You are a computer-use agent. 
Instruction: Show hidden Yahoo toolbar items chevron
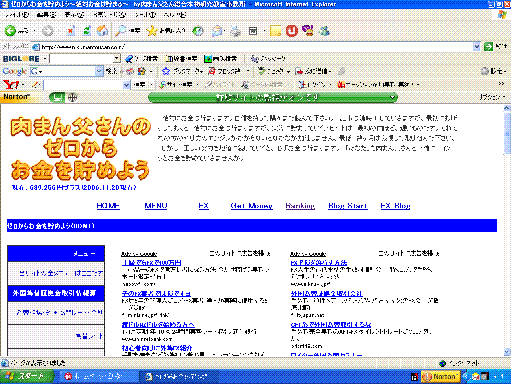point(501,84)
